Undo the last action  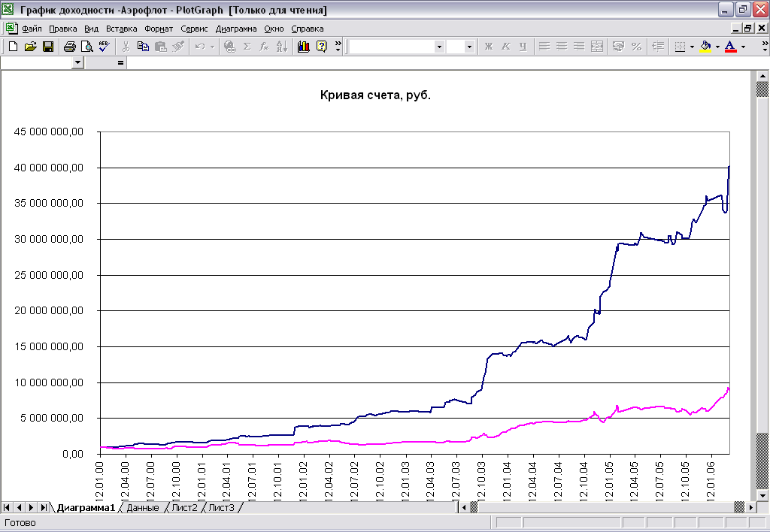[199, 47]
